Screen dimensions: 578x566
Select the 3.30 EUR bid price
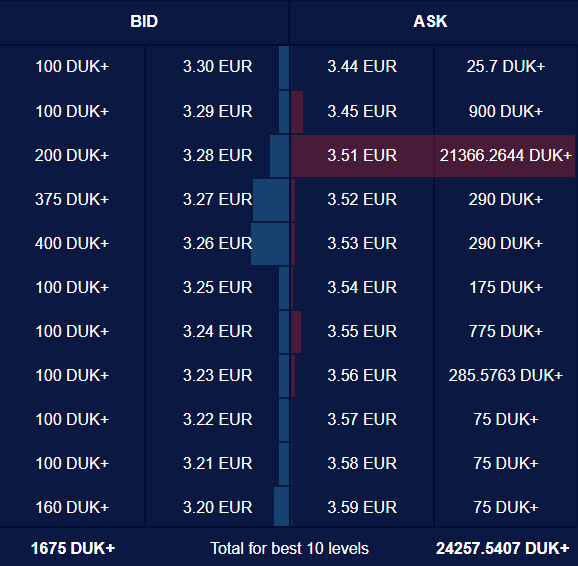coord(217,67)
